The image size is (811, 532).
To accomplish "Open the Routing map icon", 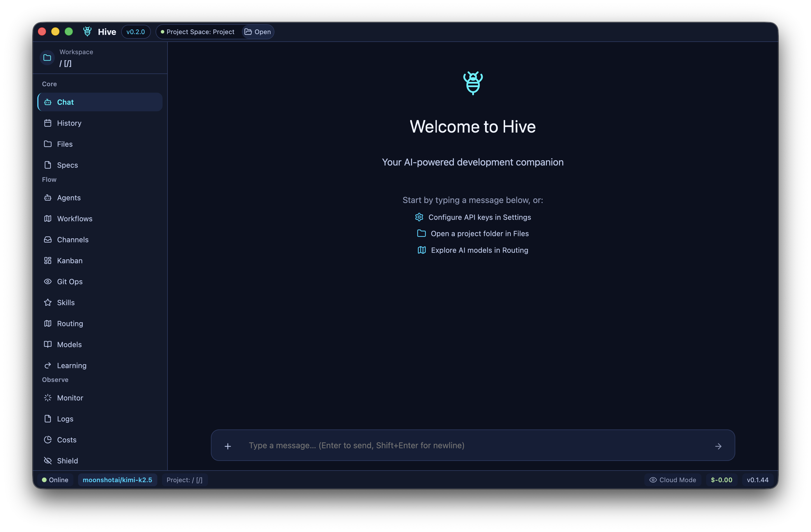I will pos(48,323).
